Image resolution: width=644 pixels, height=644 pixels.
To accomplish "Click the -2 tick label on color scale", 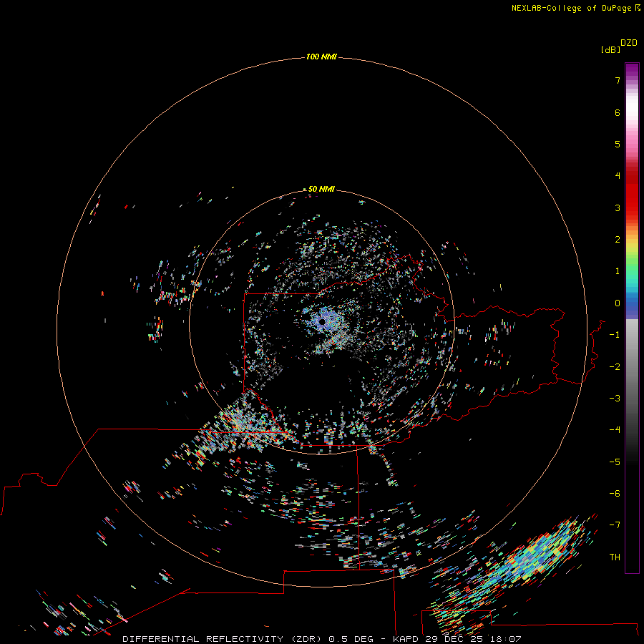I will [615, 367].
